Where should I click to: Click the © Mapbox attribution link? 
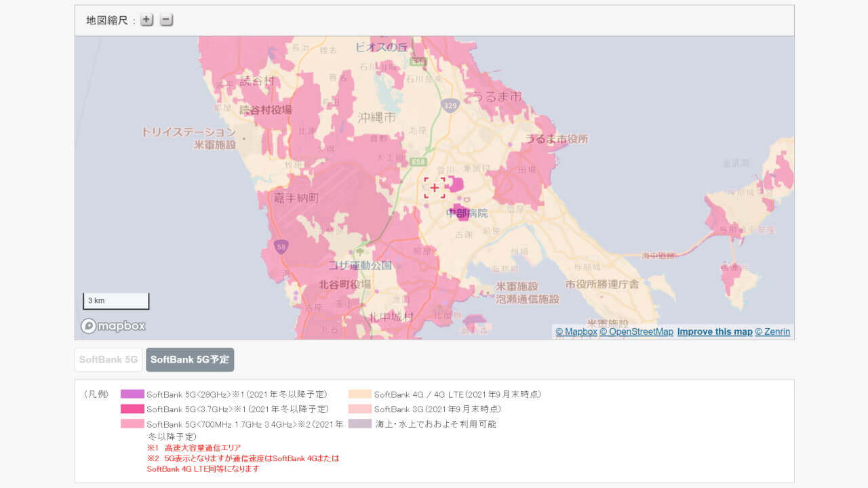(576, 331)
